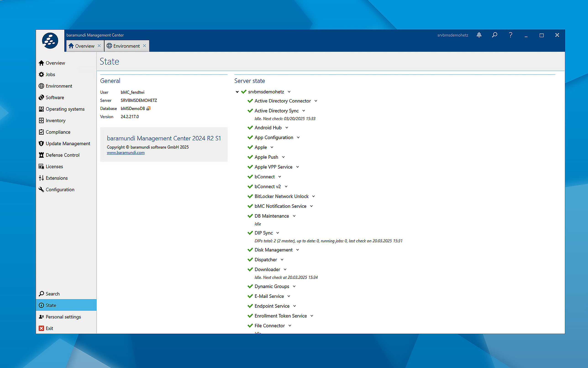Select the Apple VPP Service entry
The image size is (588, 368).
click(273, 167)
